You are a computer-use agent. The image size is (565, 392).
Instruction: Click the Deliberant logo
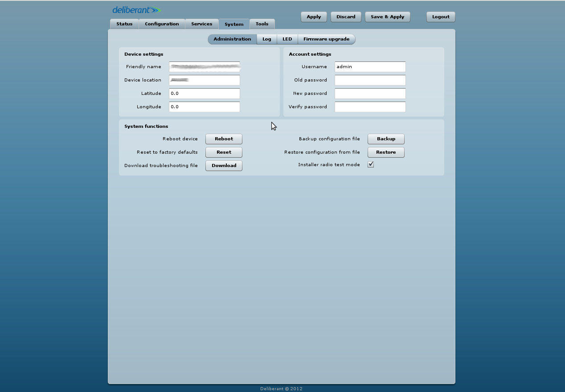pyautogui.click(x=136, y=10)
